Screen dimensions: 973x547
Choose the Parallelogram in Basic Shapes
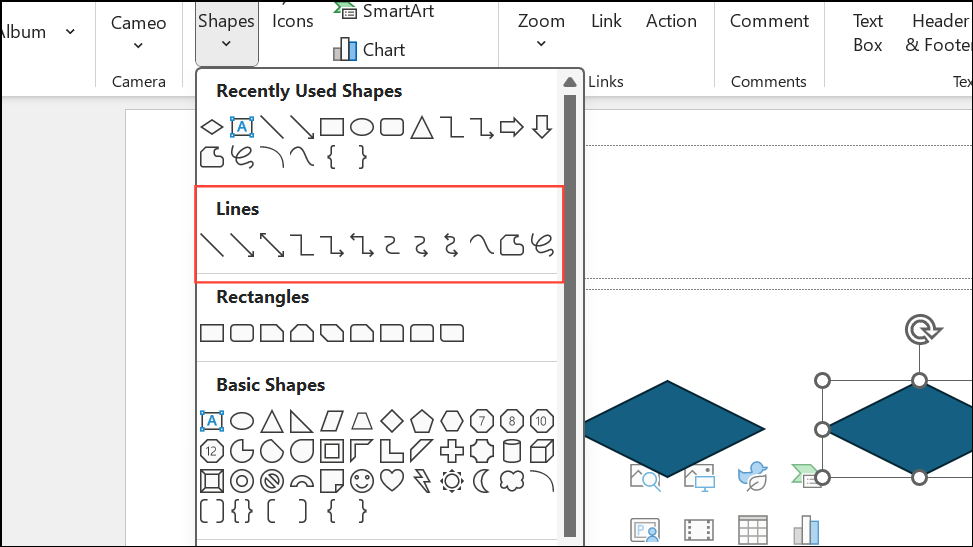click(332, 421)
